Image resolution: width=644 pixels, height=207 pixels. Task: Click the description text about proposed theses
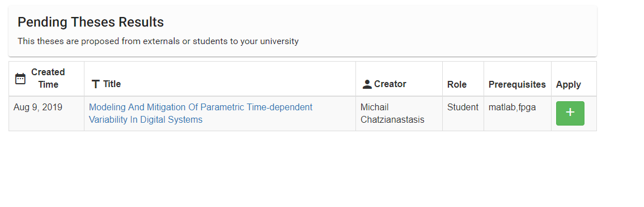pos(158,41)
